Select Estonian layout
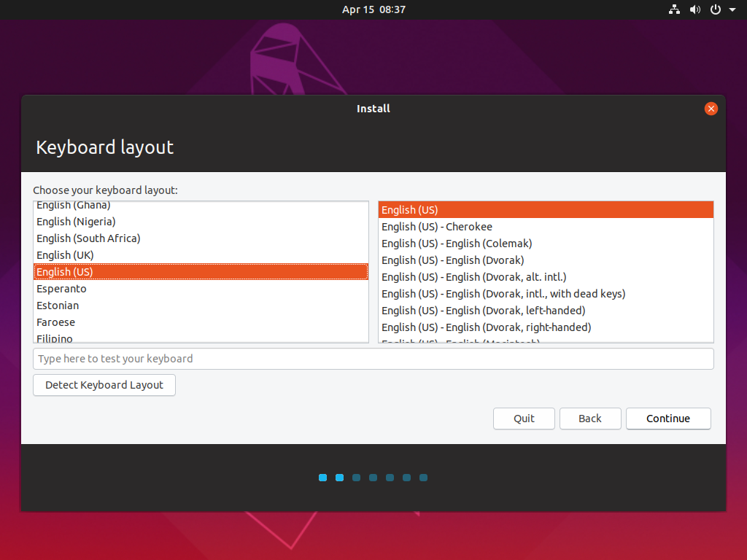 point(201,306)
